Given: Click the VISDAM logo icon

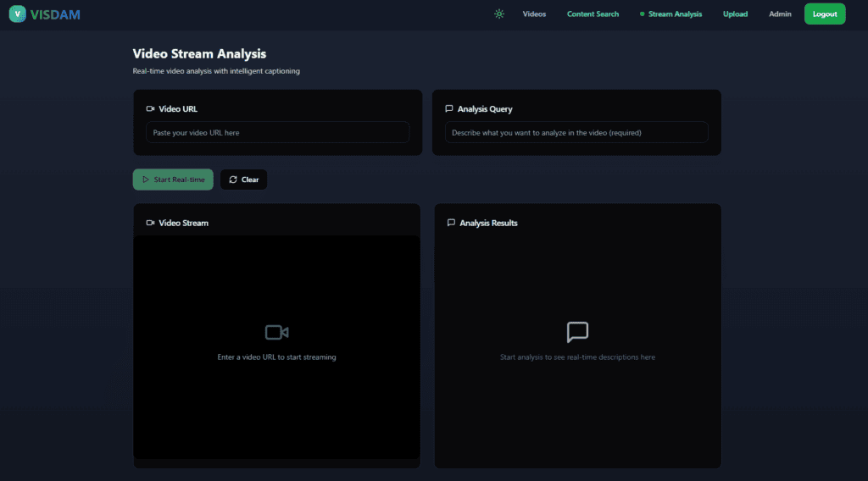Looking at the screenshot, I should (x=18, y=14).
